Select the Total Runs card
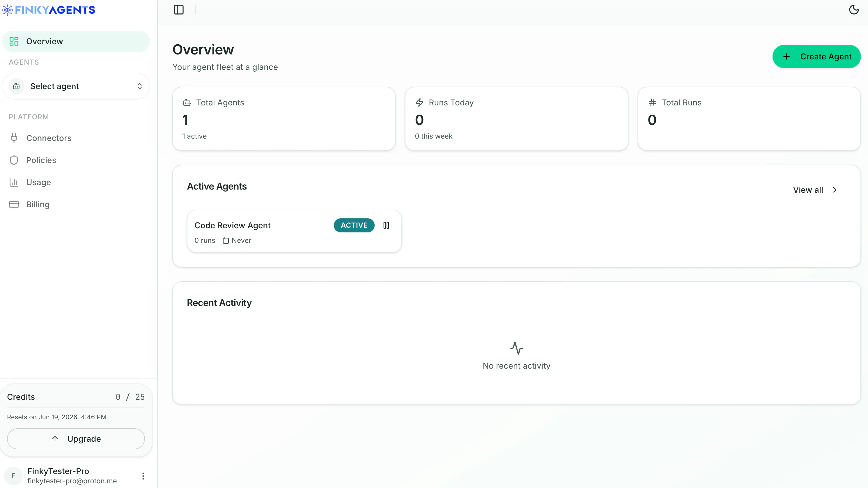The width and height of the screenshot is (868, 488). point(749,119)
